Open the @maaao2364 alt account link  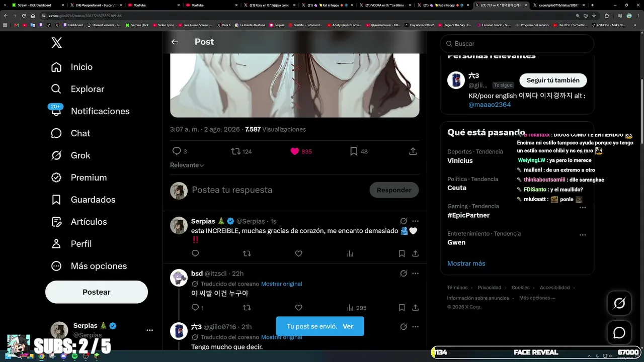(x=490, y=105)
